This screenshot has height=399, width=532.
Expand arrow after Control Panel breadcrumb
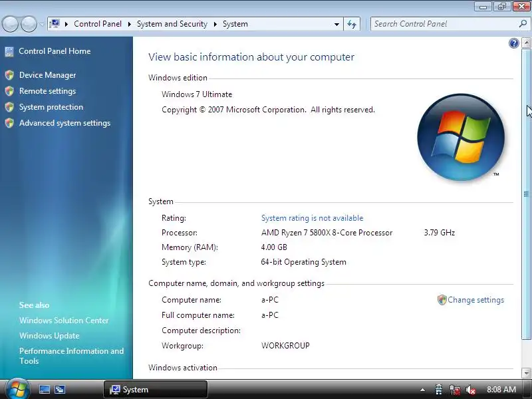pos(129,24)
